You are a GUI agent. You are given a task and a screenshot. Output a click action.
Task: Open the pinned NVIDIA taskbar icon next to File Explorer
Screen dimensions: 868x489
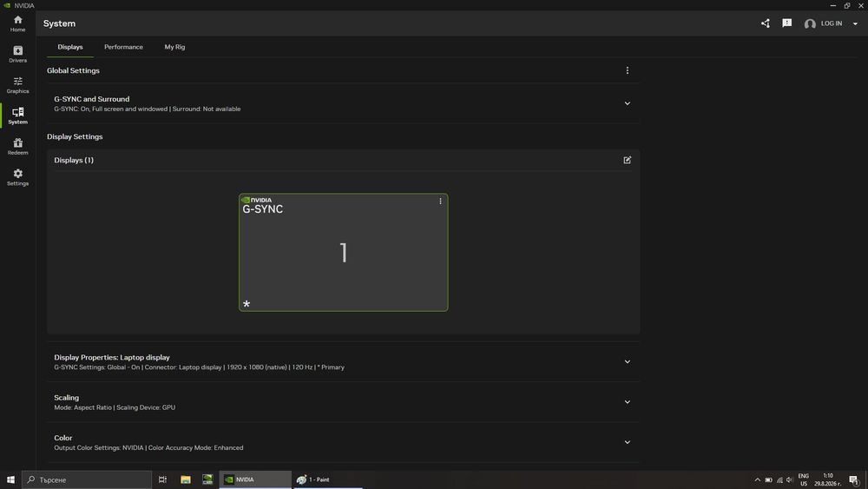(207, 479)
